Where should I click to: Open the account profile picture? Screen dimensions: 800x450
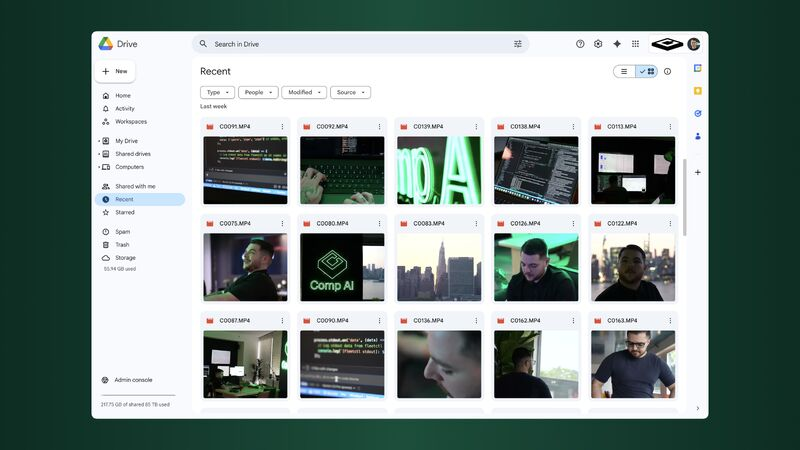click(693, 44)
